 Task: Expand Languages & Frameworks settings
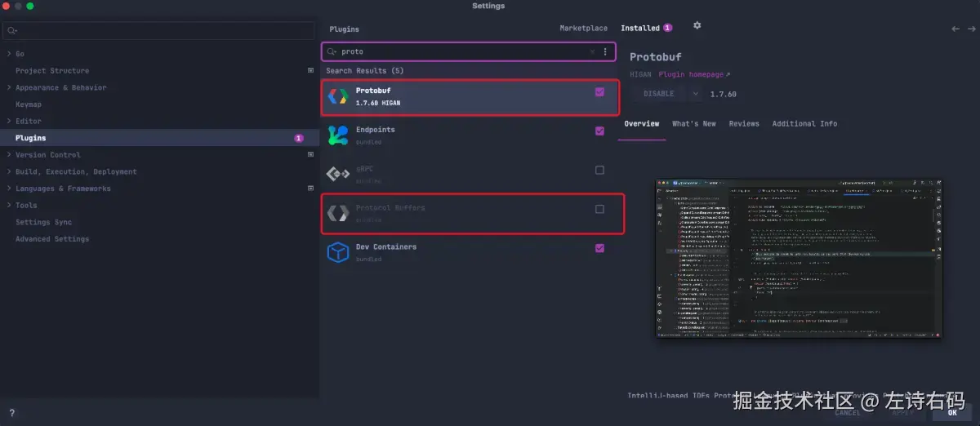tap(9, 189)
